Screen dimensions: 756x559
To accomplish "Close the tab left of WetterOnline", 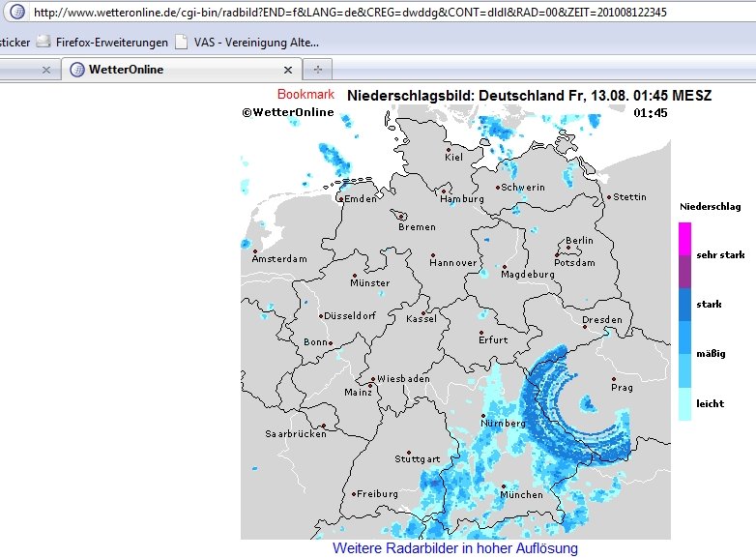I will [x=46, y=70].
